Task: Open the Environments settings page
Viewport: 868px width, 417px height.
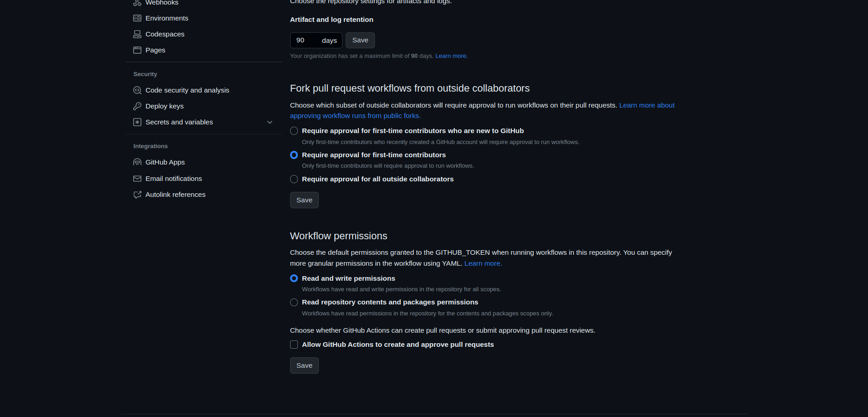Action: [167, 18]
